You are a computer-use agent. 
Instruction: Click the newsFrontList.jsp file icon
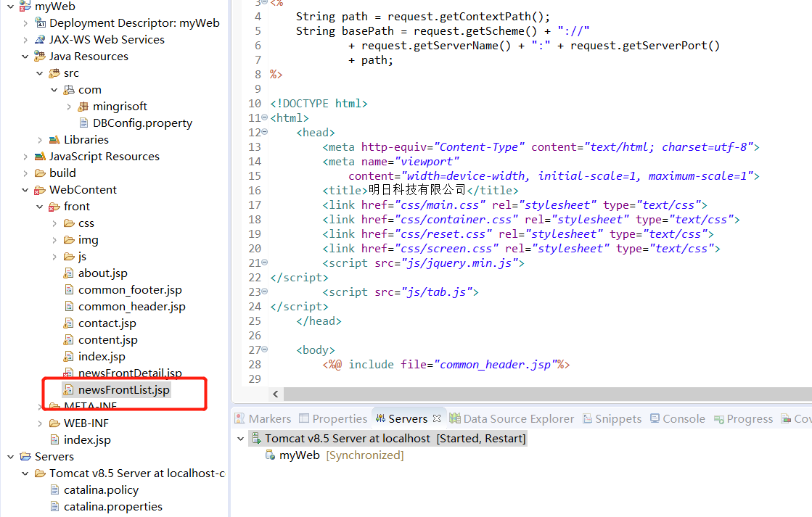68,389
